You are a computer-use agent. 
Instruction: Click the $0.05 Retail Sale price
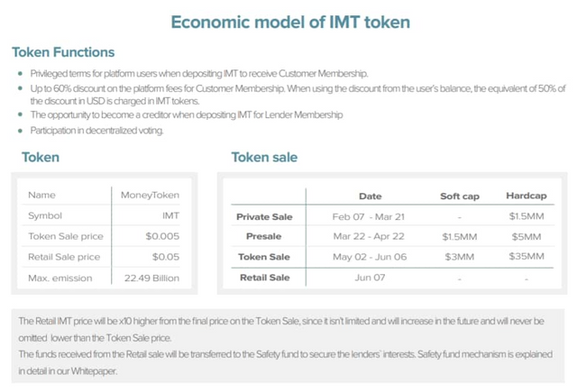click(164, 258)
